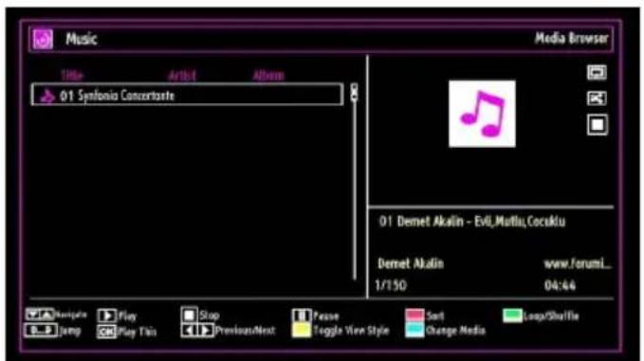Screen dimensions: 644x361
Task: Click the artist name 'Demet Akalin'
Action: [411, 263]
